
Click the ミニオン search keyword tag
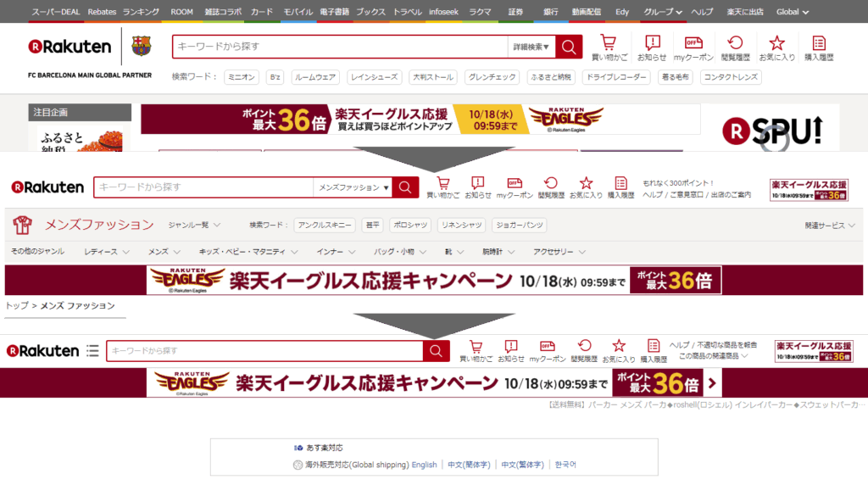[x=242, y=77]
